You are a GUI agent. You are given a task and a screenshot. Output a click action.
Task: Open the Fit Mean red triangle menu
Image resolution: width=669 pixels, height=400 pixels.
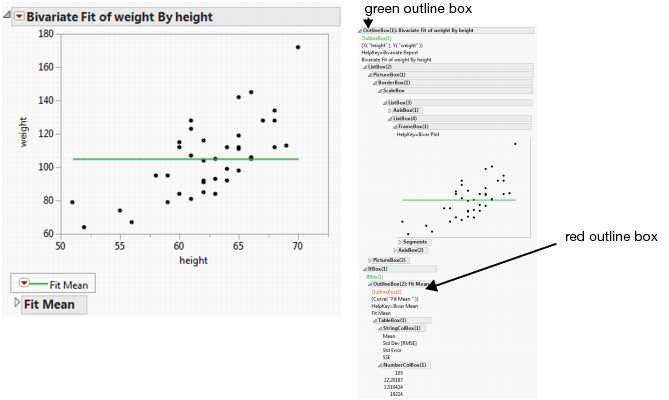coord(25,284)
